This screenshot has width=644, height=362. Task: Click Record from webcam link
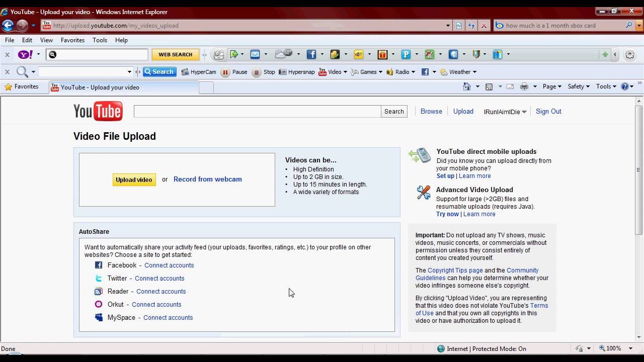207,179
